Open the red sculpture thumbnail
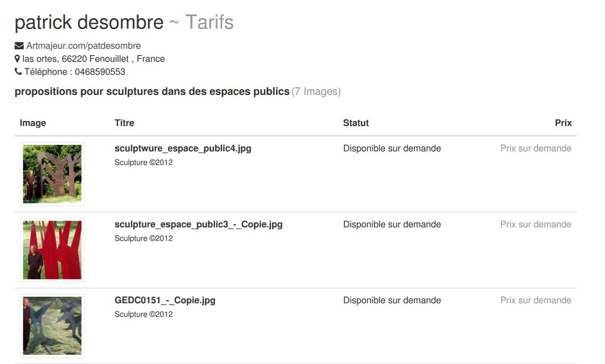Viewport: 605px width, 364px height. coord(52,250)
